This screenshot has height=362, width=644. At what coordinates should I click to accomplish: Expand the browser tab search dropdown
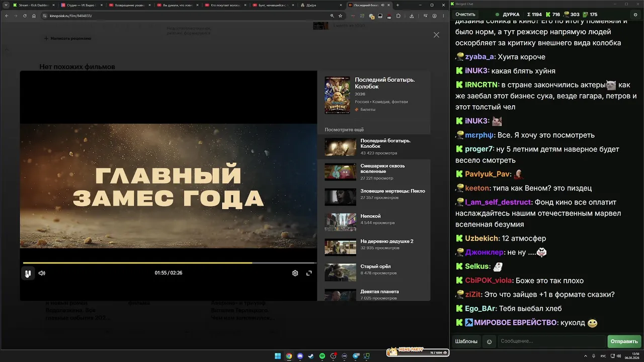point(5,5)
